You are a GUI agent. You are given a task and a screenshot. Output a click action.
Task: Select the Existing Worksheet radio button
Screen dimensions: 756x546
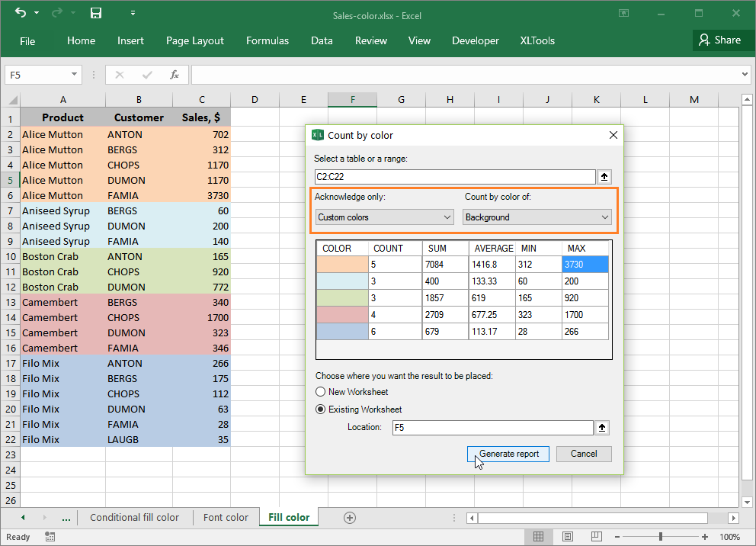click(321, 409)
